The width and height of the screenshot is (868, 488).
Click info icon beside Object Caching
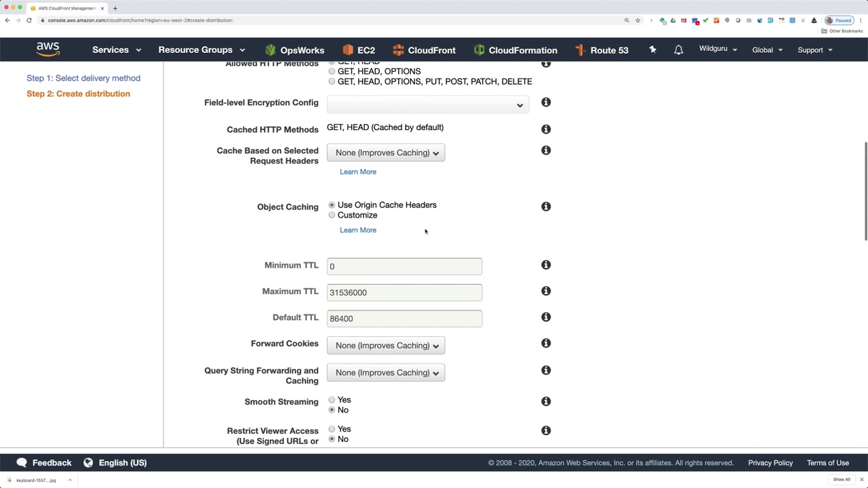tap(546, 207)
